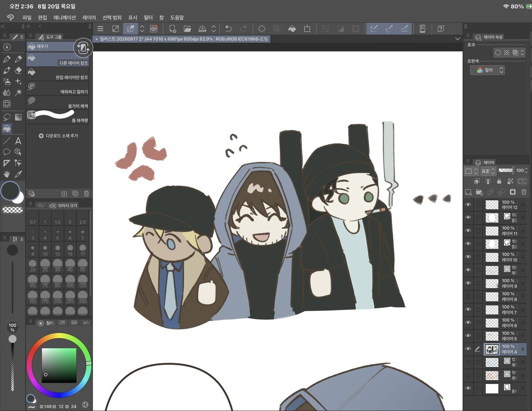Click the New file icon in command bar
This screenshot has width=532, height=411.
click(x=173, y=29)
